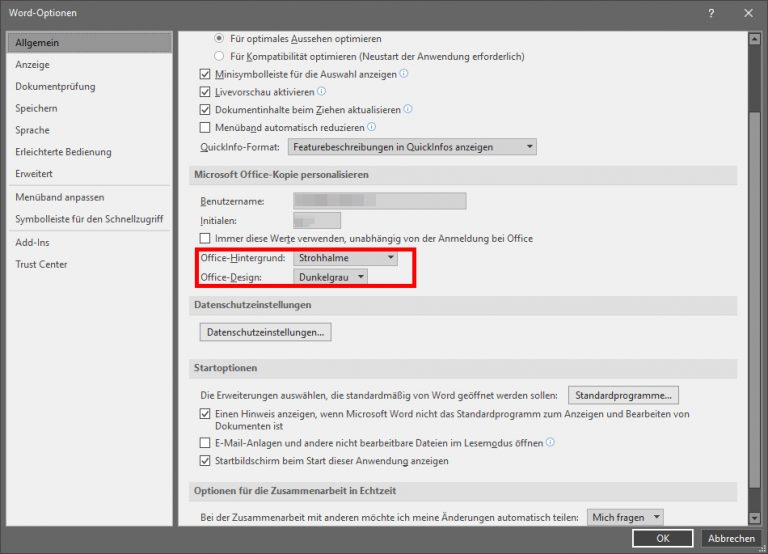
Task: Click the vertical scrollbar down arrow
Action: 755,517
